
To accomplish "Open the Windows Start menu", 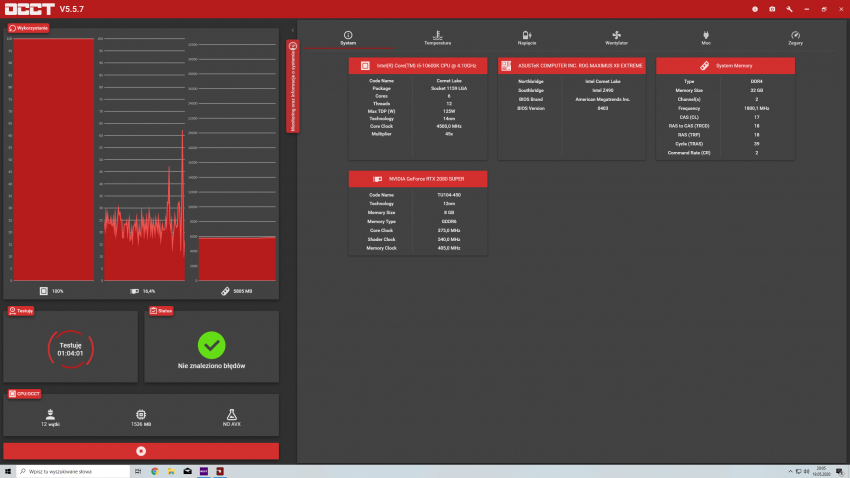I will (x=8, y=471).
